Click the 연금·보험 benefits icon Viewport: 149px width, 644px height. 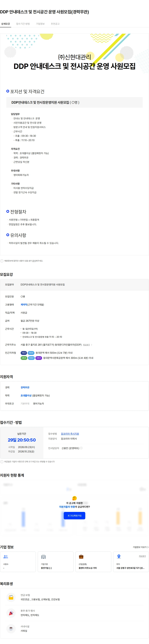click(x=11, y=597)
